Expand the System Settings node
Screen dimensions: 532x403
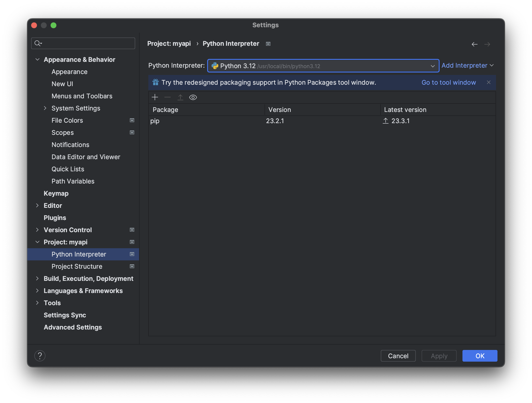point(45,108)
